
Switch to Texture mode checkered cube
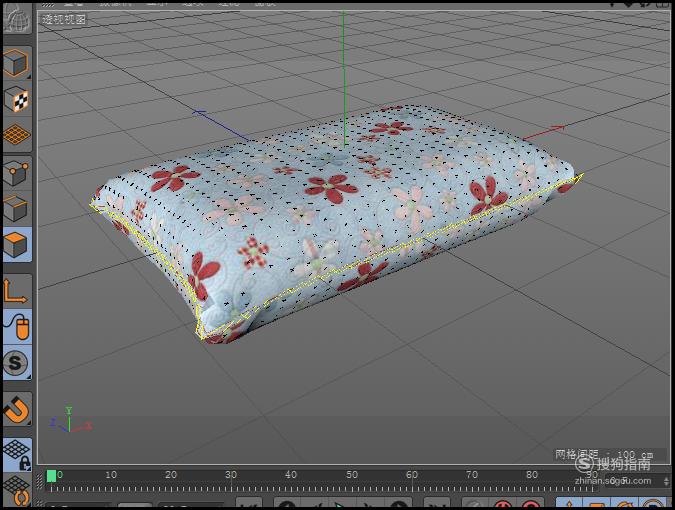click(17, 99)
